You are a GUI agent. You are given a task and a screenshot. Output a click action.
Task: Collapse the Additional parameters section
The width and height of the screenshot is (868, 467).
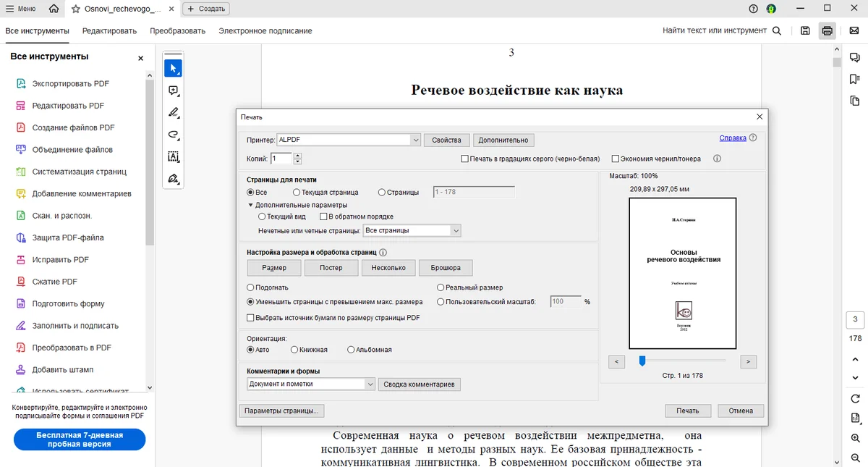[250, 205]
